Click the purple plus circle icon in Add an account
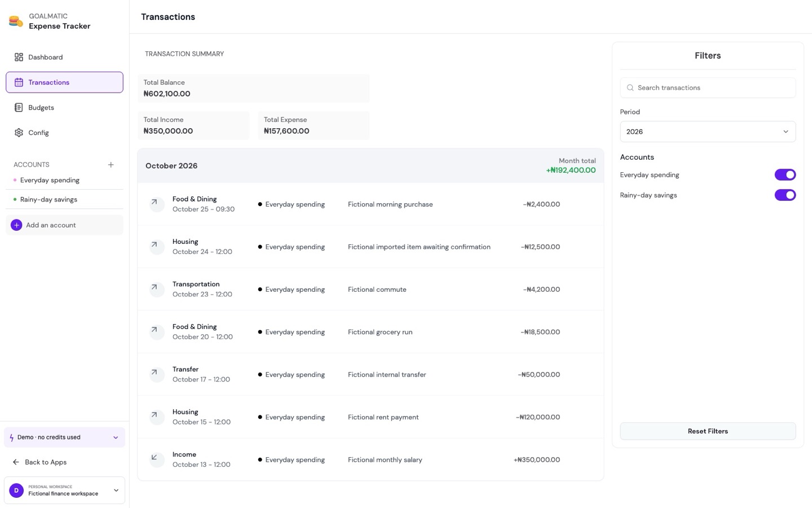This screenshot has width=812, height=508. tap(16, 225)
